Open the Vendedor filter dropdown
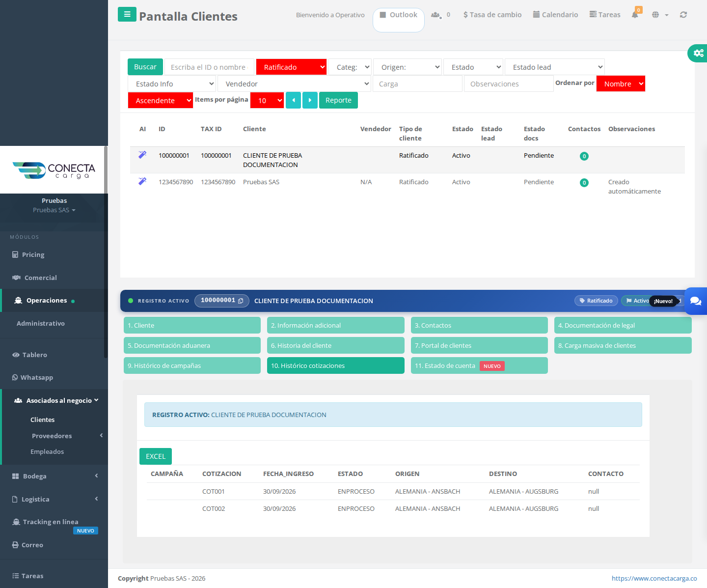Viewport: 707px width, 588px height. (x=294, y=84)
